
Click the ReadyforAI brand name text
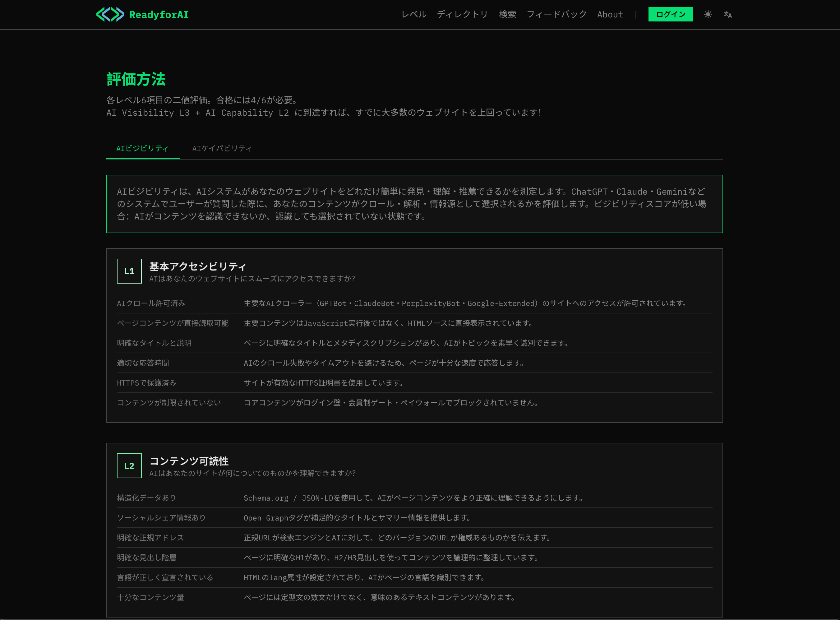click(x=159, y=15)
